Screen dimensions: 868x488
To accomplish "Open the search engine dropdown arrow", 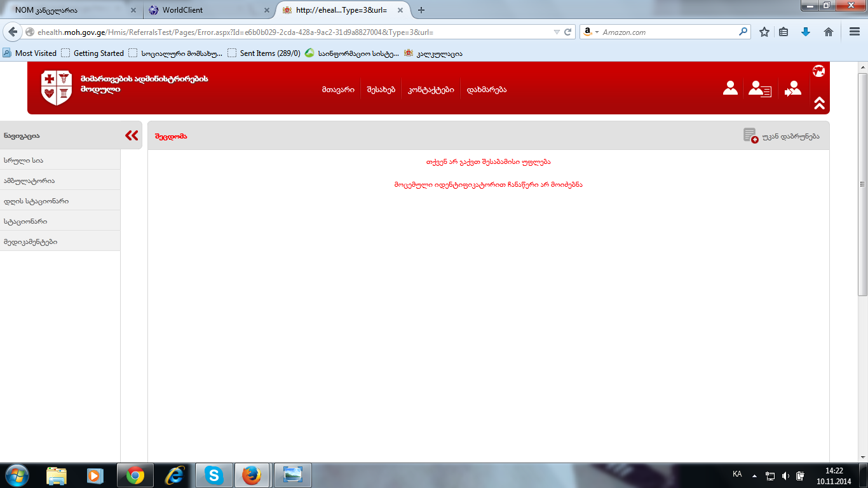I will (597, 32).
